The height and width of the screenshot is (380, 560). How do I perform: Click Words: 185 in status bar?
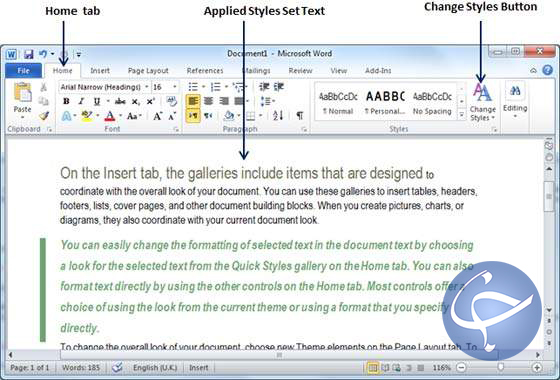point(81,367)
